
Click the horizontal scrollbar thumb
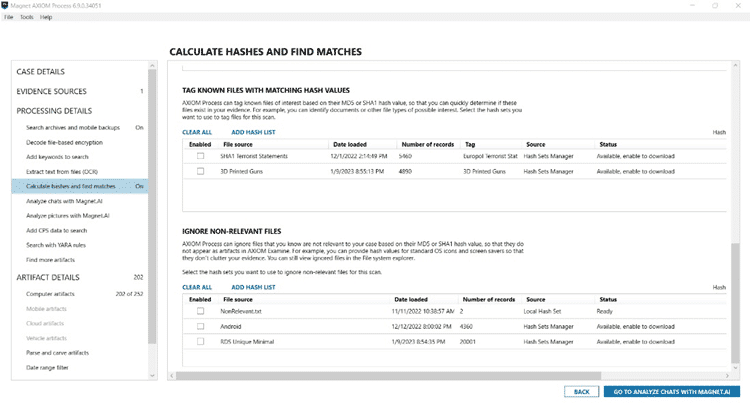pos(388,376)
